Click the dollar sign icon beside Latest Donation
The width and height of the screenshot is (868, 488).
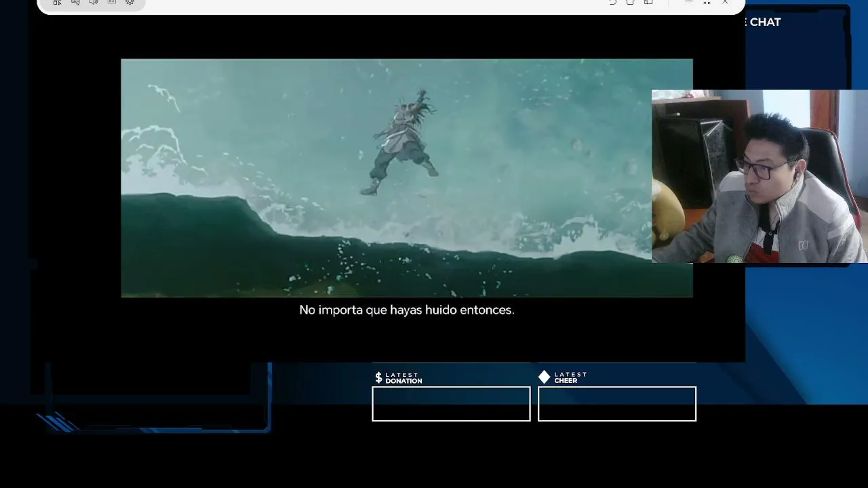[x=378, y=378]
